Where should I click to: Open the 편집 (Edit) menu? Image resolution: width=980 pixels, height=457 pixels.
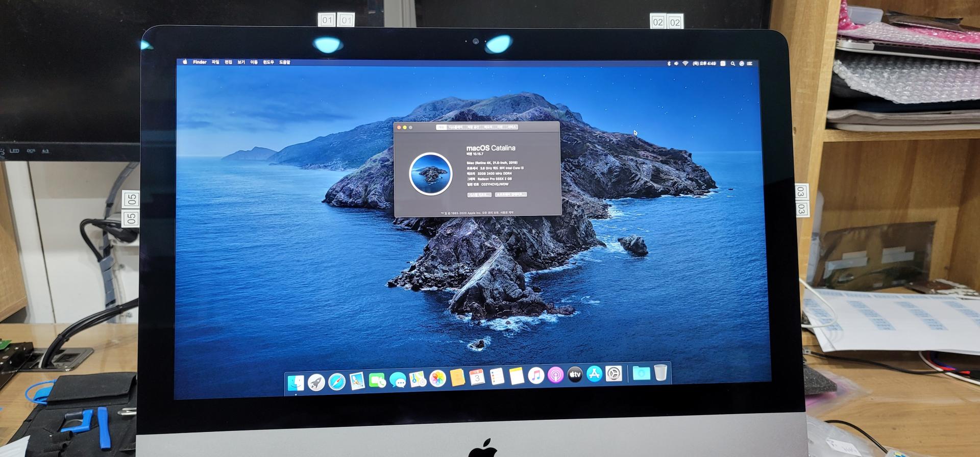228,62
